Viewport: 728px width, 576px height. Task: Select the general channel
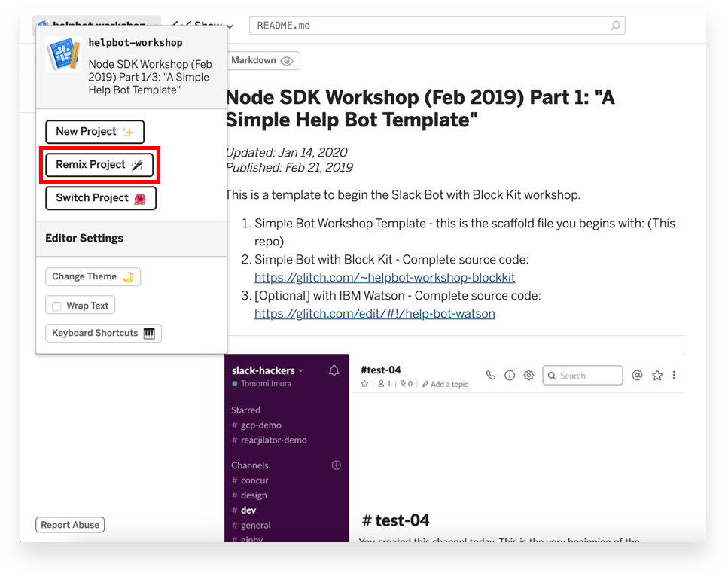coord(251,525)
